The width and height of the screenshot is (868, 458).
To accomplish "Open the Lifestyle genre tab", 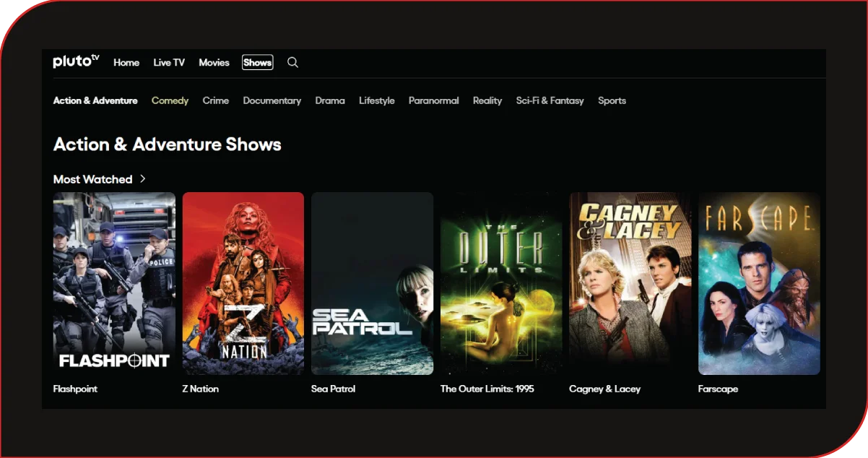I will (x=376, y=100).
